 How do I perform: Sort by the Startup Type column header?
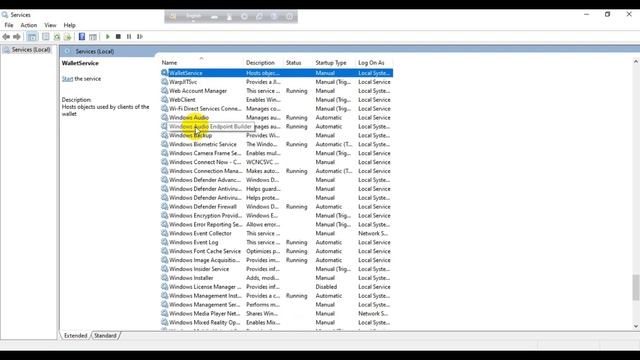point(334,63)
